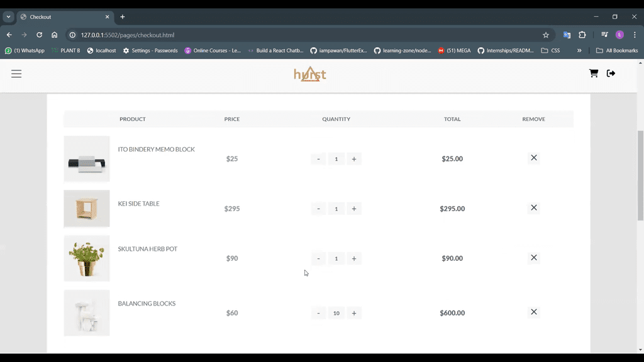Click the ITO BINDERY MEMO BLOCK product name
This screenshot has width=644, height=362.
coord(156,150)
